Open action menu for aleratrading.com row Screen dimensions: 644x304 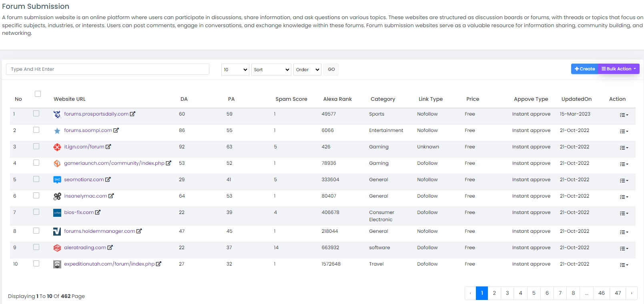click(624, 248)
